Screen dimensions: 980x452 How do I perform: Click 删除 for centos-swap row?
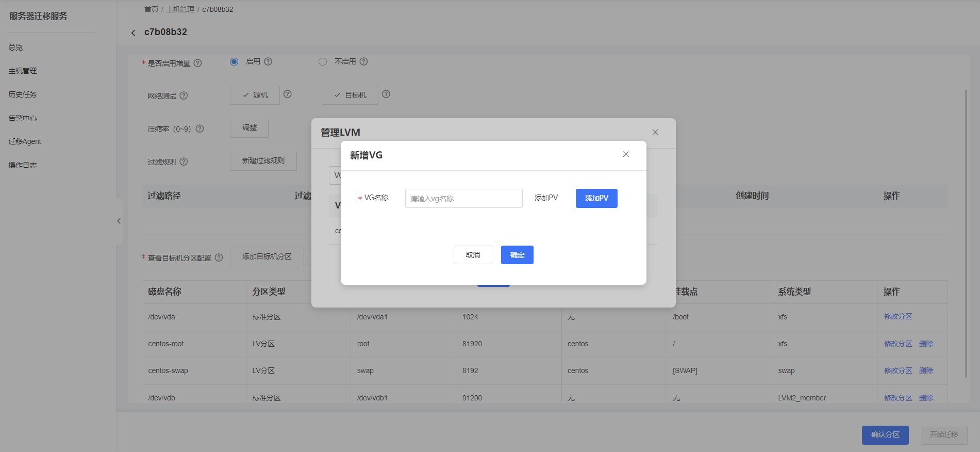(x=926, y=370)
